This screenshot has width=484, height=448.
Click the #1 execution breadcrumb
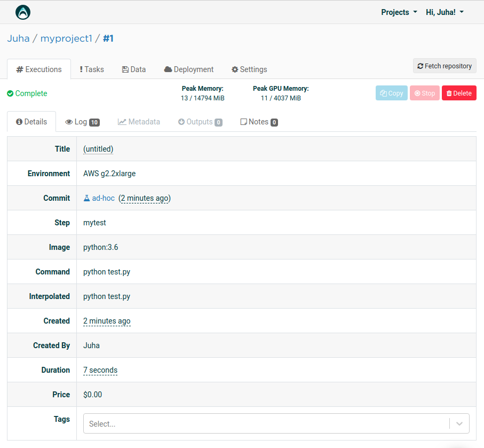pos(108,38)
